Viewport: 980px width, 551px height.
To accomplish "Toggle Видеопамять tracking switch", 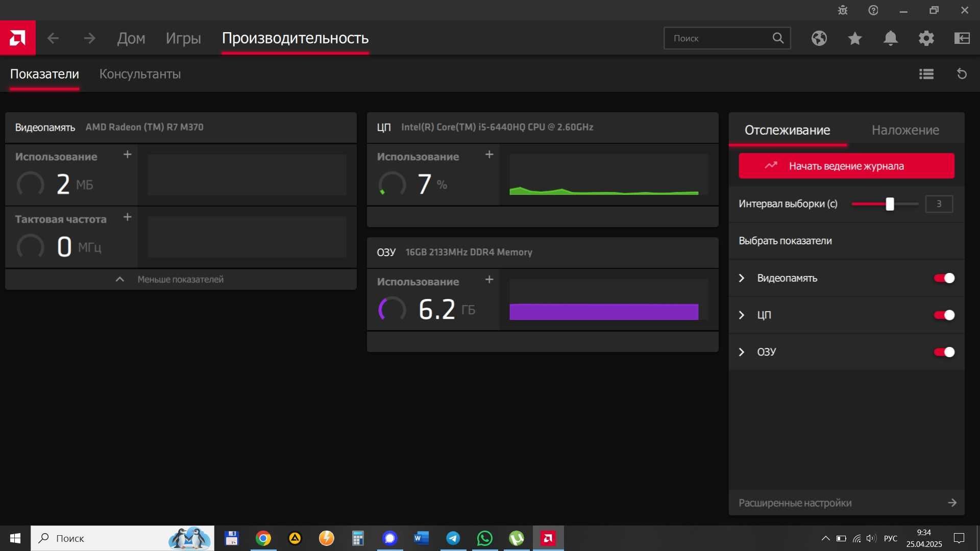I will [944, 278].
